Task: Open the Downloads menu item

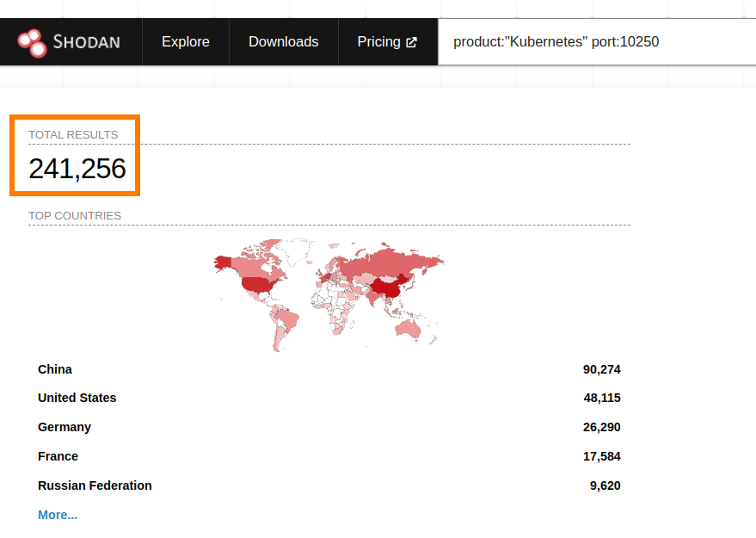Action: 284,42
